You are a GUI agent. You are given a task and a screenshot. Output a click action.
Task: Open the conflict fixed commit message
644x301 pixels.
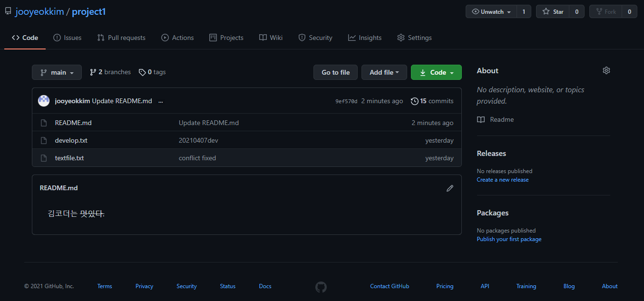tap(197, 158)
